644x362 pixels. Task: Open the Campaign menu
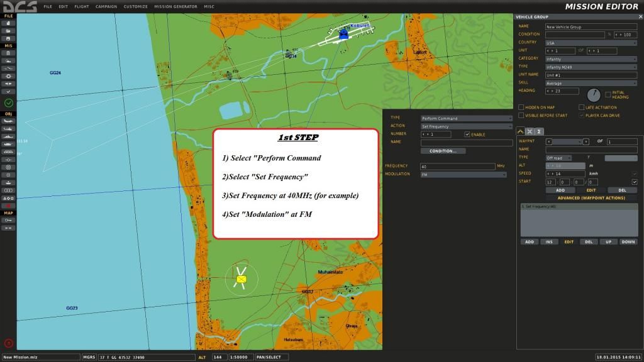tap(106, 6)
